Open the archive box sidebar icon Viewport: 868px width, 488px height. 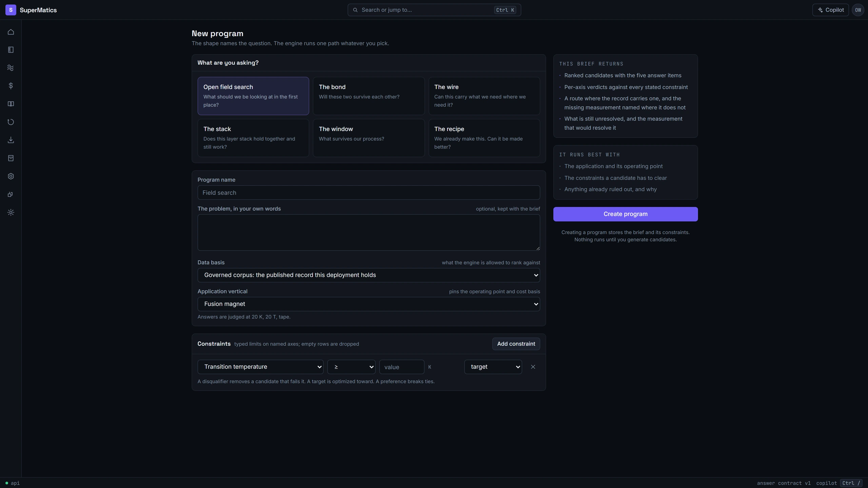[x=11, y=158]
